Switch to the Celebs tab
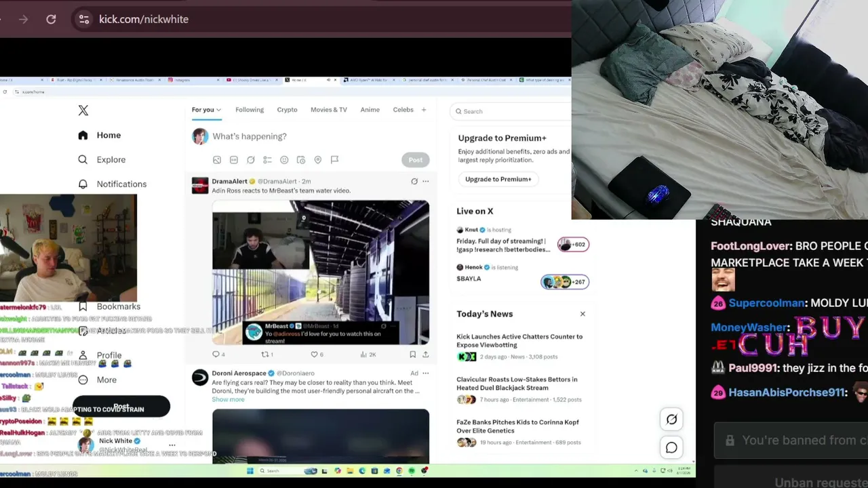 point(403,110)
